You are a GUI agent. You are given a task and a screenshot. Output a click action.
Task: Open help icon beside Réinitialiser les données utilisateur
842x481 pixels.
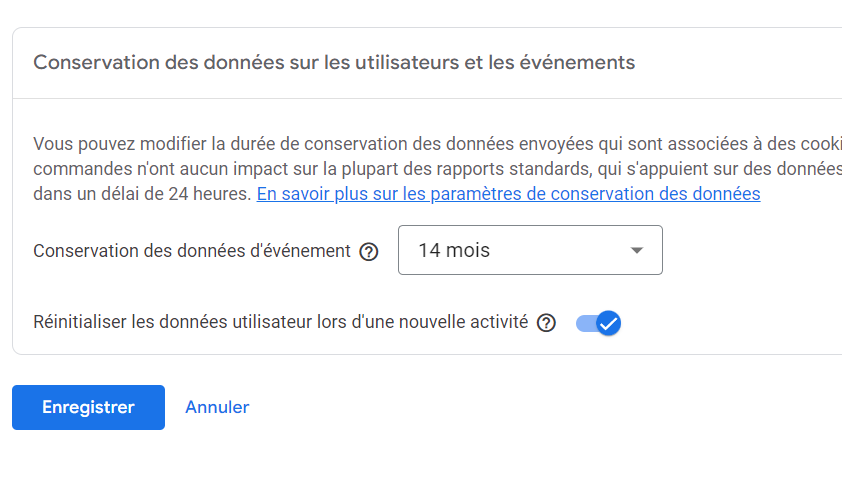pos(546,323)
